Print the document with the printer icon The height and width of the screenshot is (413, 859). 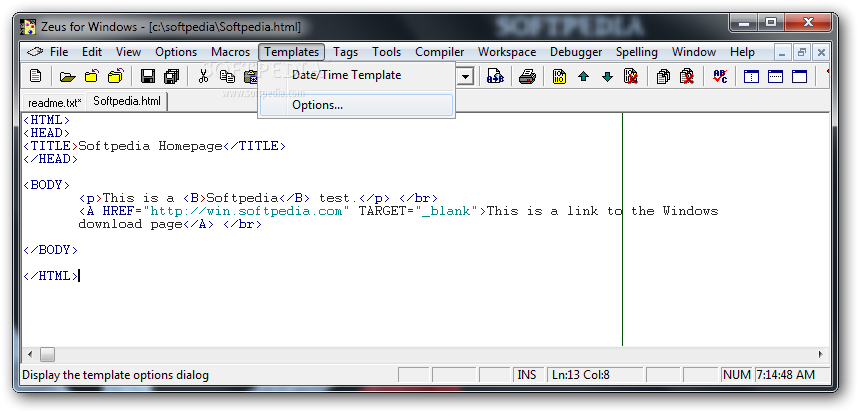[527, 76]
